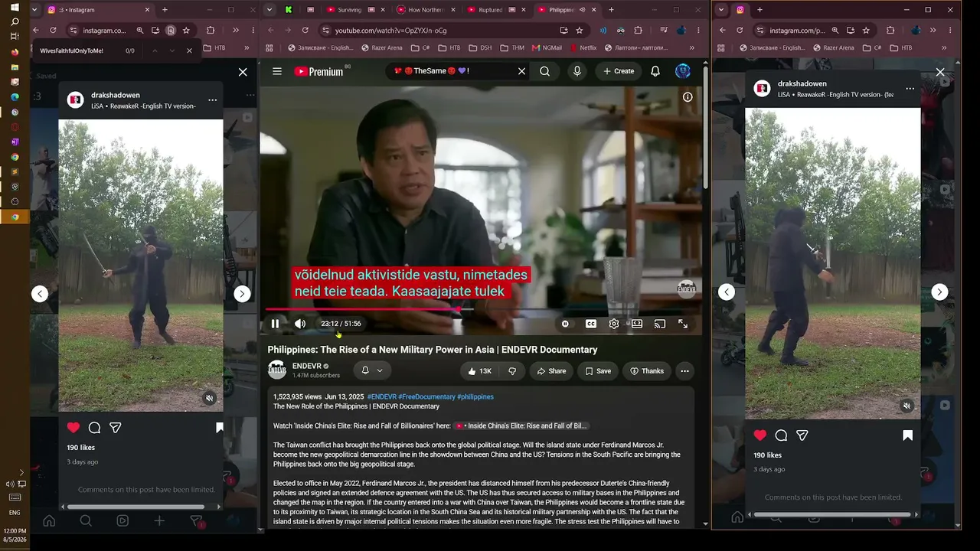Launch Firefox from the taskbar
The image size is (980, 551).
[15, 52]
